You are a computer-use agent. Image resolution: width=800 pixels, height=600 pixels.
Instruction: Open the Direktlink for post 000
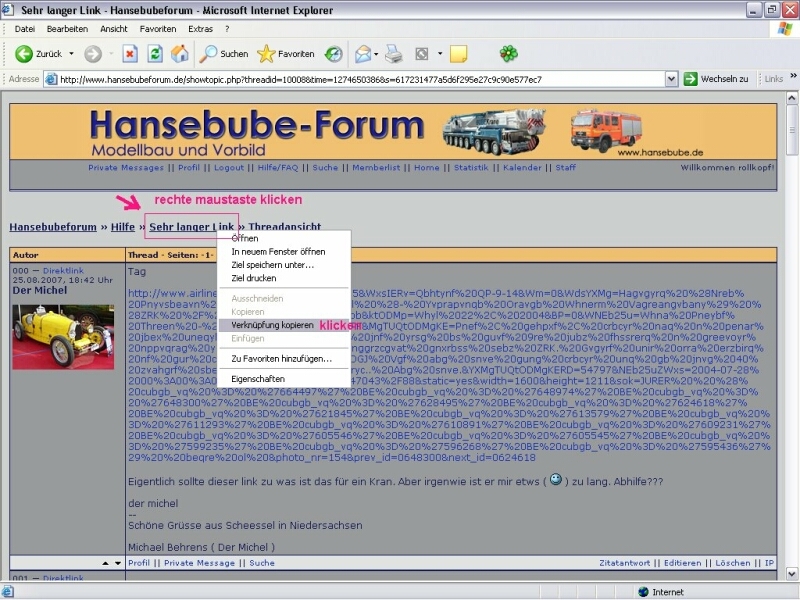pyautogui.click(x=63, y=270)
